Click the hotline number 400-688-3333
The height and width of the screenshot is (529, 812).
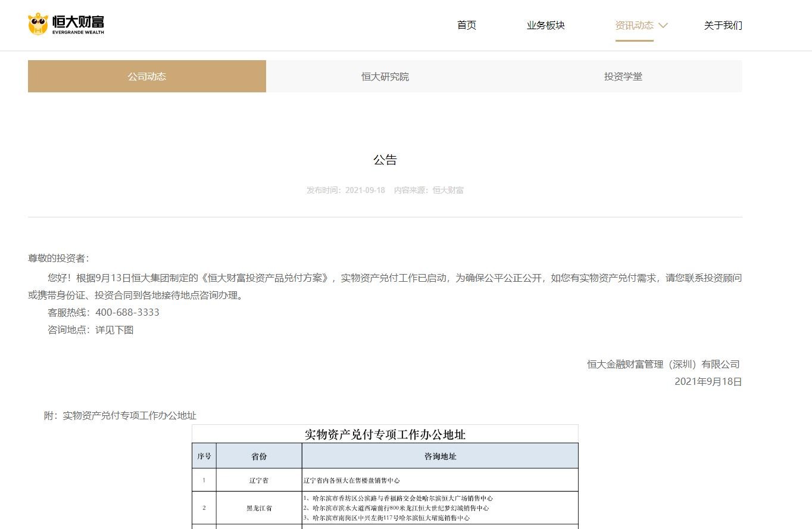(127, 312)
